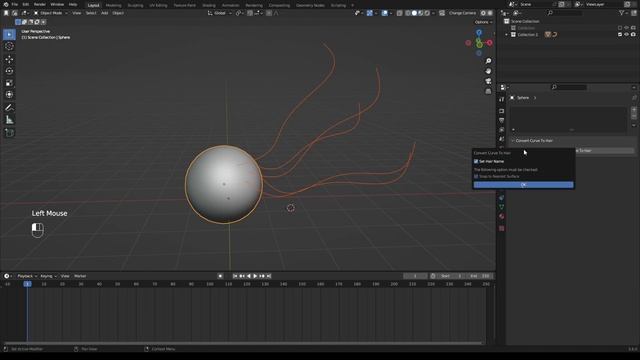Select the Add Cube tool

(9, 133)
